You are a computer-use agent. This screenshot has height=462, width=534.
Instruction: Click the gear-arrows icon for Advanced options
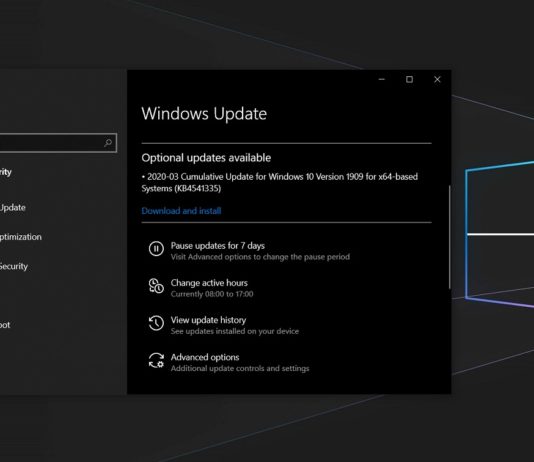pyautogui.click(x=156, y=360)
